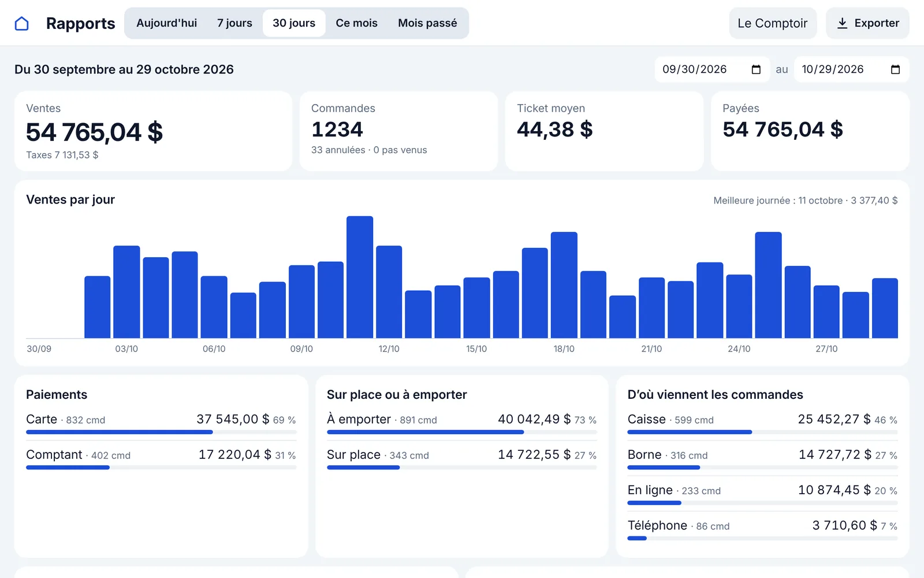Click the 10/29/2026 end date field

(x=851, y=69)
